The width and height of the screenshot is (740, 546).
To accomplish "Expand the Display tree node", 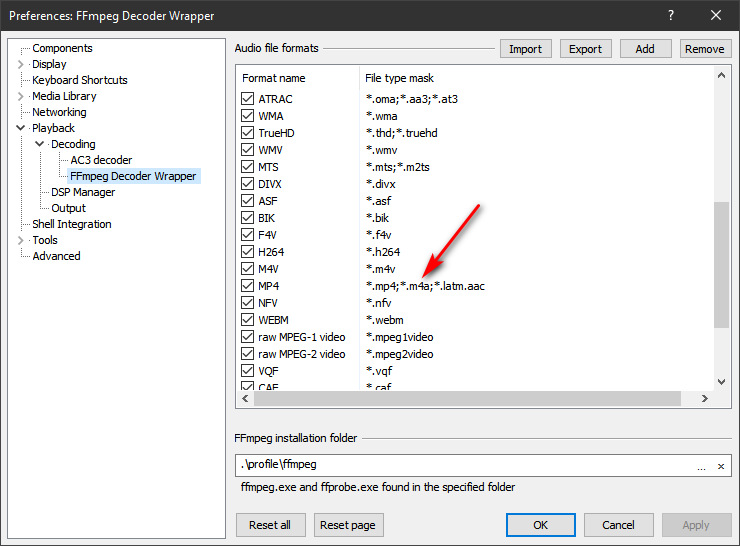I will (21, 64).
